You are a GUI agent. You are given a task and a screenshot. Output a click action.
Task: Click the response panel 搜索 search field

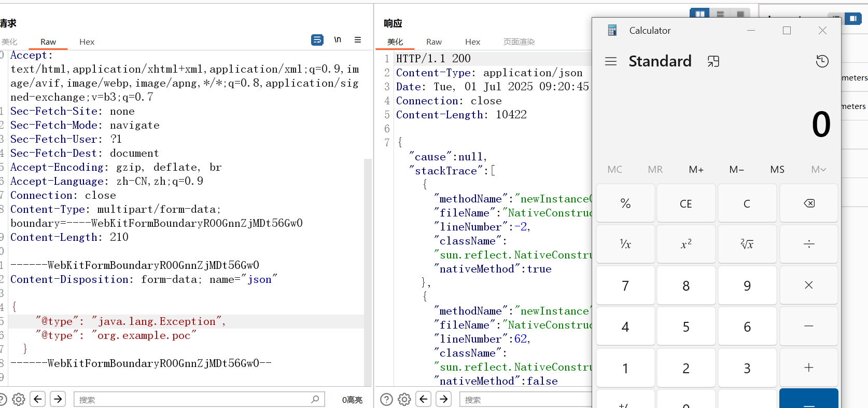pos(525,399)
